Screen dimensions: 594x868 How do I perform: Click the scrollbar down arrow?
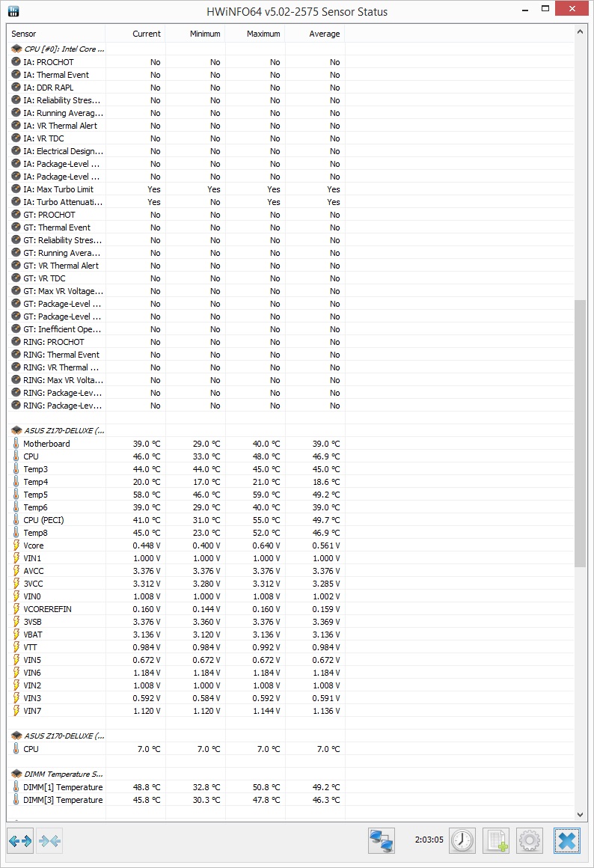coord(580,814)
